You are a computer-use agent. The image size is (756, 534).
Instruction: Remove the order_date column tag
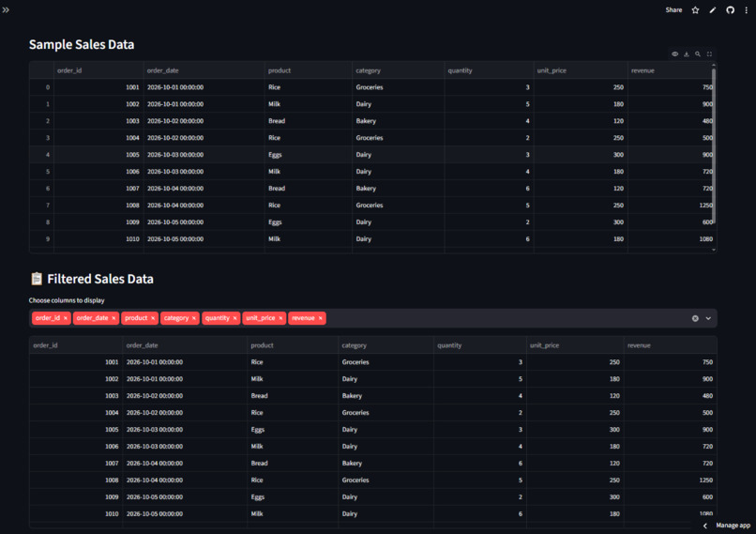pyautogui.click(x=113, y=318)
